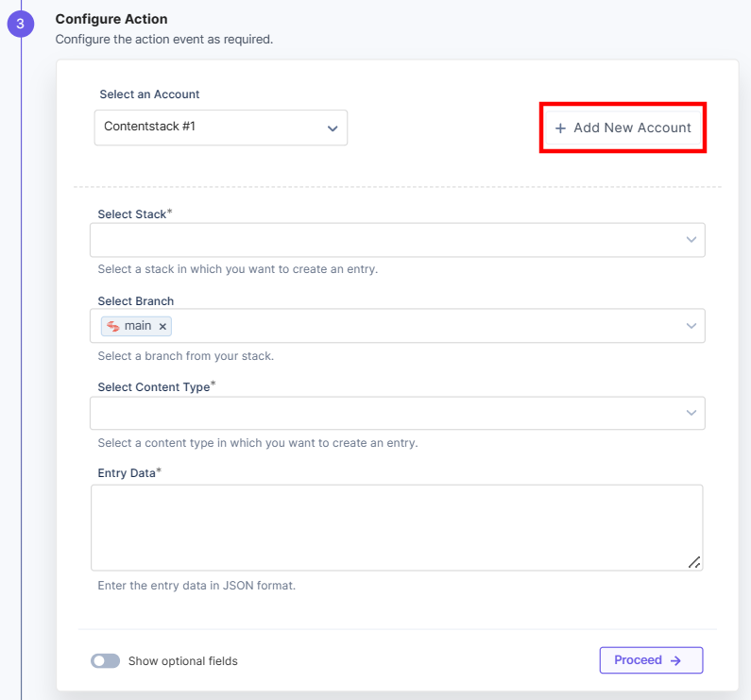The width and height of the screenshot is (751, 700).
Task: Click the "Show optional fields" label
Action: click(183, 661)
